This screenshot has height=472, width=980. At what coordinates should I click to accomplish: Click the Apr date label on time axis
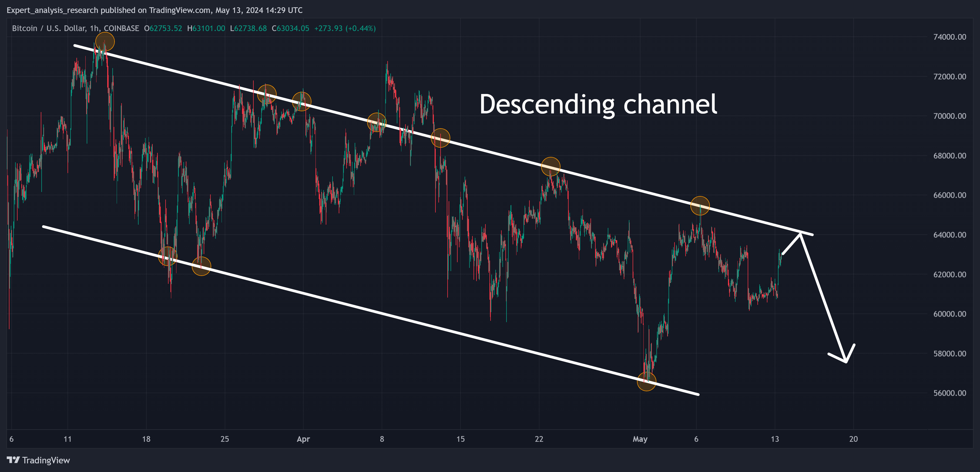pos(303,439)
